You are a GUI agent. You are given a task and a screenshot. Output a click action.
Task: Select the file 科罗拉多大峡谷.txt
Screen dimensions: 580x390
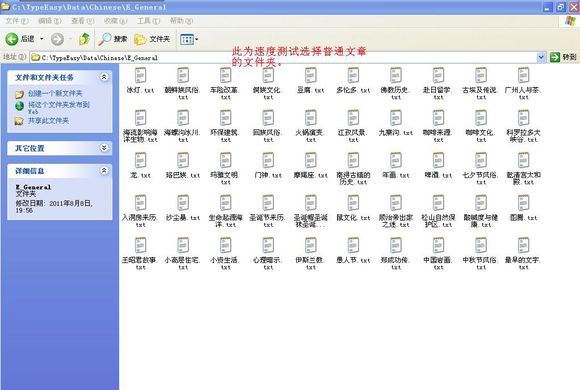(x=523, y=126)
